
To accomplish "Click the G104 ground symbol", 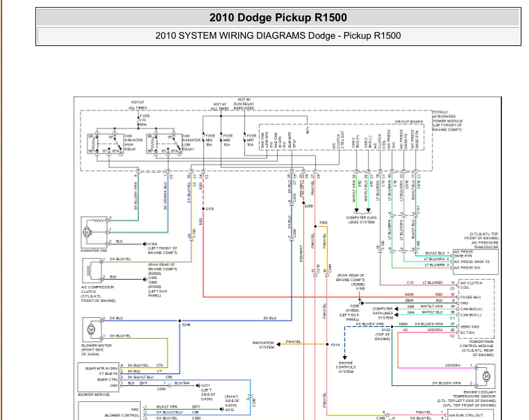I will (x=144, y=244).
